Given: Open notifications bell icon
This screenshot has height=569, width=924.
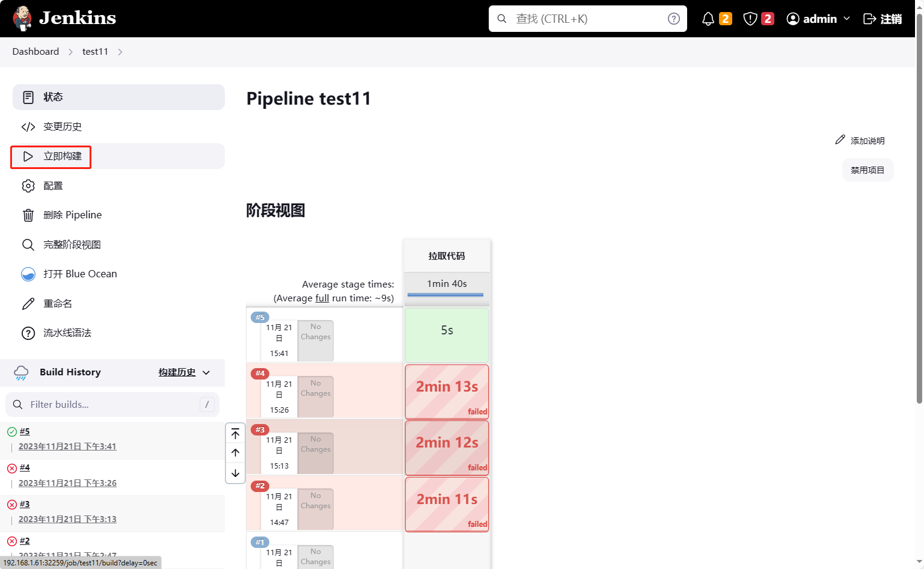Looking at the screenshot, I should (708, 19).
